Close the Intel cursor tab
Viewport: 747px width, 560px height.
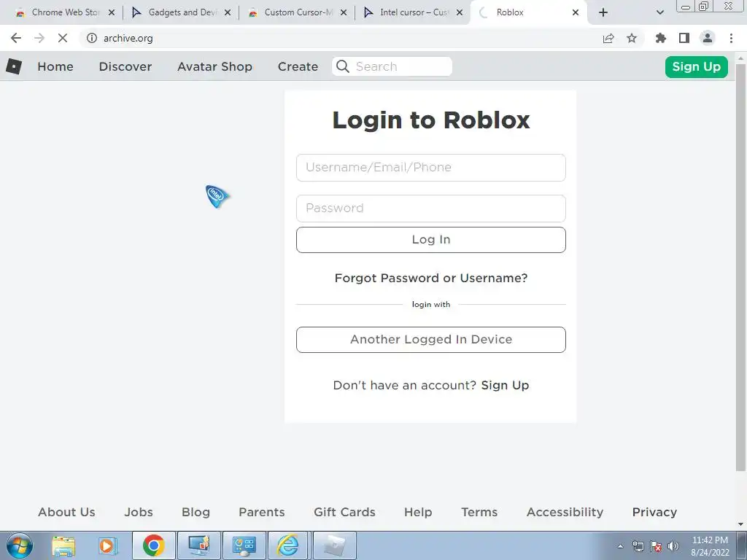pos(460,12)
